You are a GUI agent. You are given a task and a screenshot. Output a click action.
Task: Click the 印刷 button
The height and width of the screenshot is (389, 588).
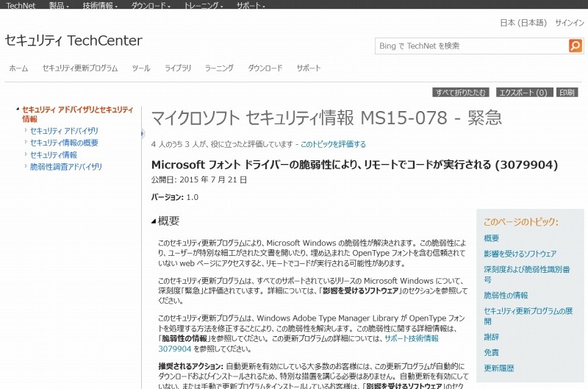coord(567,92)
